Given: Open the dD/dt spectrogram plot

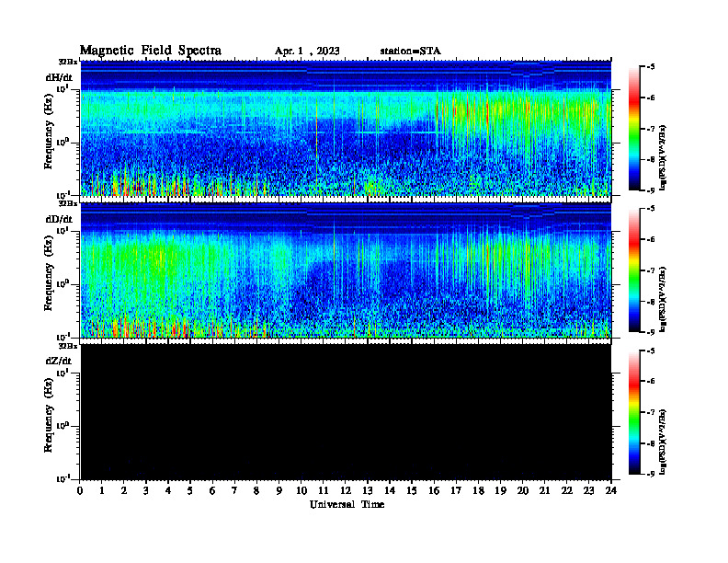Looking at the screenshot, I should [x=346, y=270].
